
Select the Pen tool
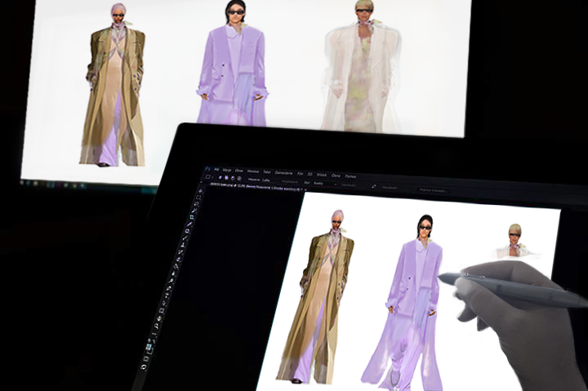pos(169,288)
